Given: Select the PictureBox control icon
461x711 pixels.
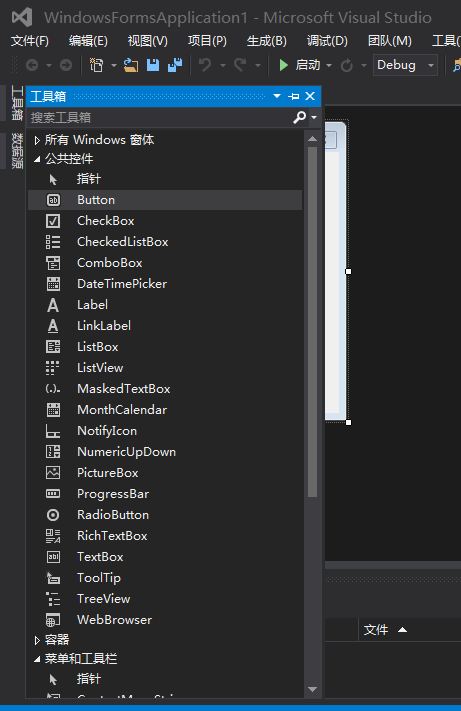Looking at the screenshot, I should [53, 473].
